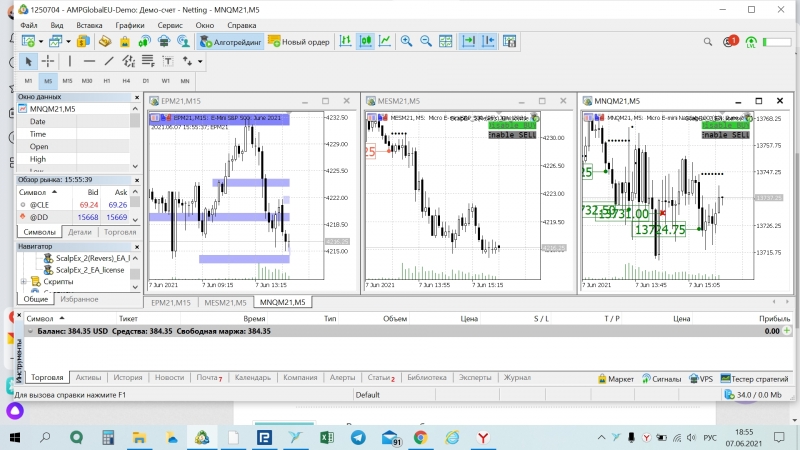The image size is (800, 450).
Task: Select the horizontal line drawing tool
Action: click(89, 61)
